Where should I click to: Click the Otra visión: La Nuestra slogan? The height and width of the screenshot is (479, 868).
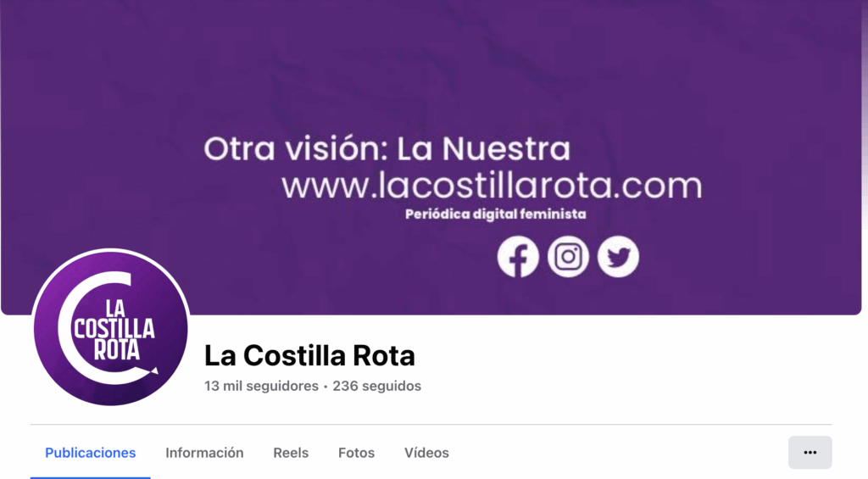387,148
